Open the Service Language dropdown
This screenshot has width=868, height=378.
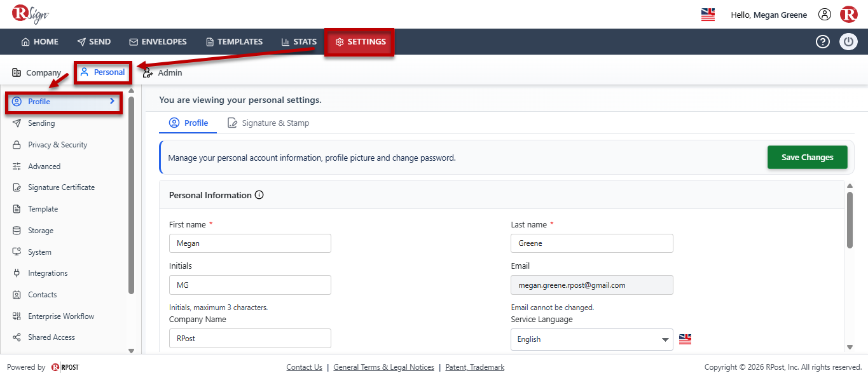(591, 339)
